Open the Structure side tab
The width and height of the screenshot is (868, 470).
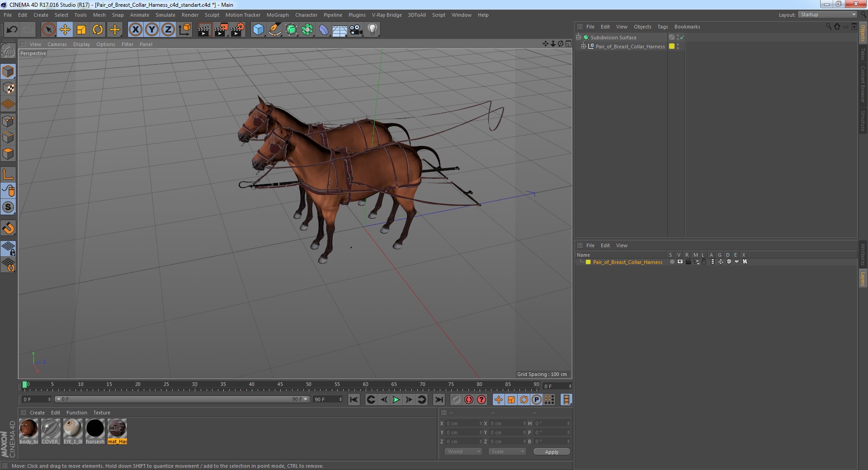[863, 121]
